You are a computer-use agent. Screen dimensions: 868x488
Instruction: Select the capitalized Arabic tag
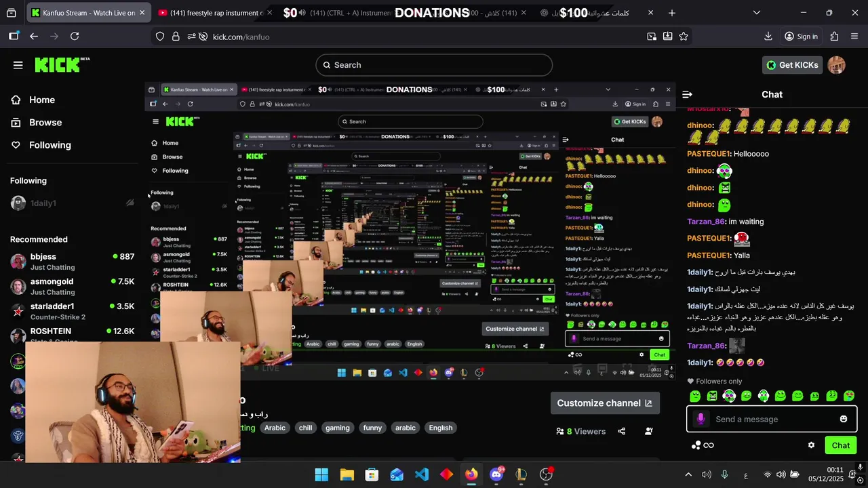click(x=275, y=428)
